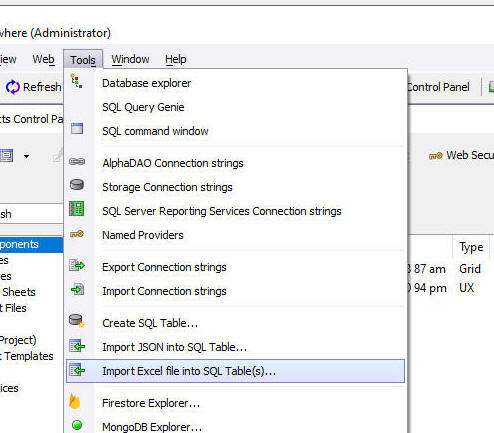Click the Refresh toolbar button
This screenshot has width=494, height=433.
tap(34, 87)
